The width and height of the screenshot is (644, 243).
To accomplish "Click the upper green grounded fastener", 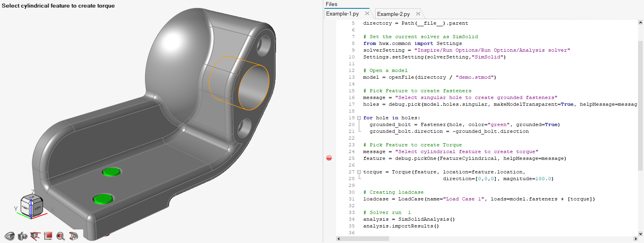I will (x=111, y=172).
